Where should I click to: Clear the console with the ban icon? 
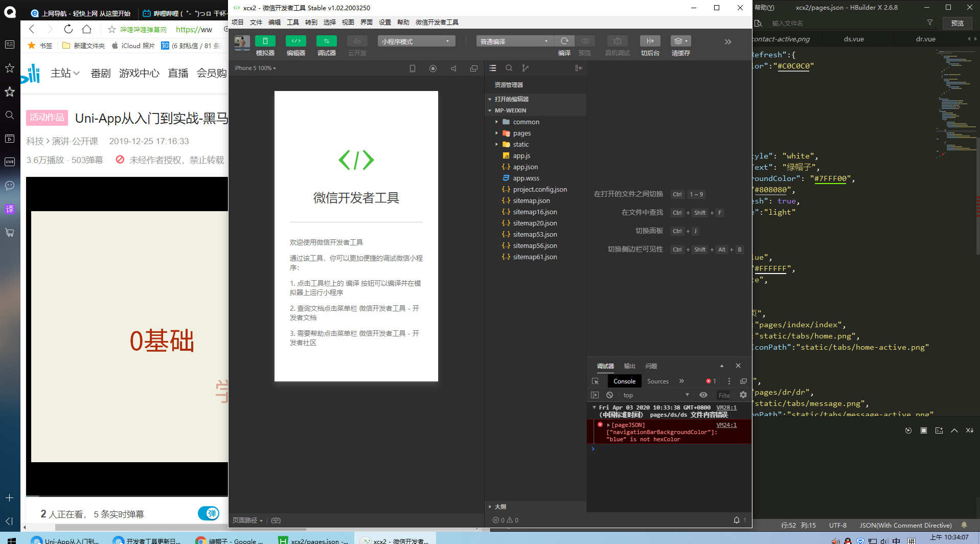pyautogui.click(x=609, y=395)
